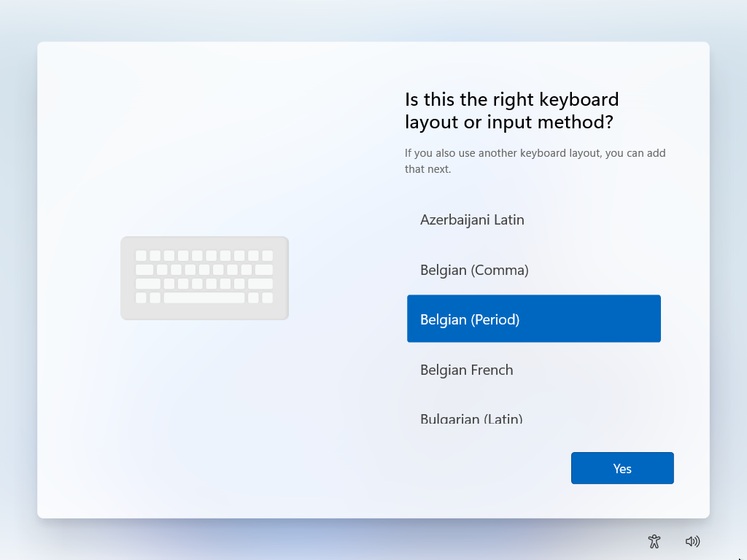The height and width of the screenshot is (560, 747).
Task: Click the 'that next.' subtitle line
Action: click(x=427, y=169)
